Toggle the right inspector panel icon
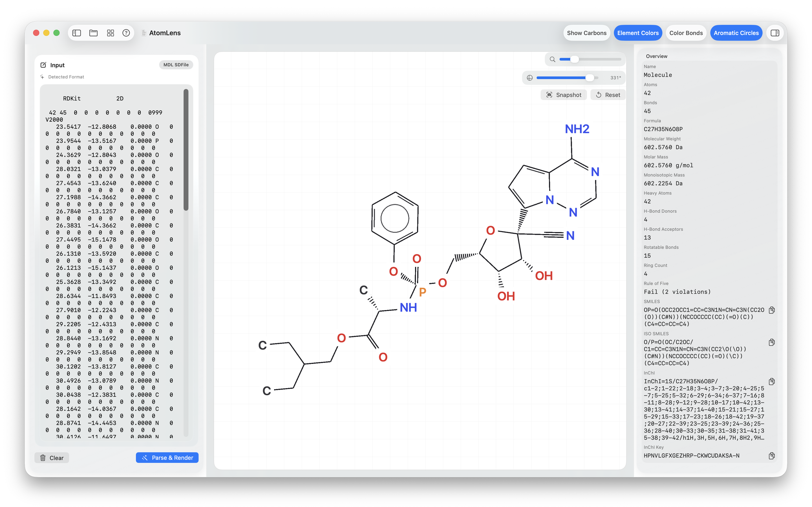Screen dimensions: 812x507 coord(775,33)
